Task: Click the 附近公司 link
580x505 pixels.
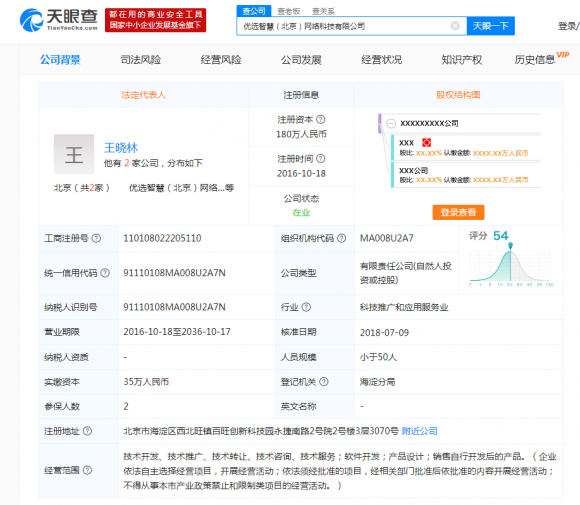Action: click(x=419, y=431)
